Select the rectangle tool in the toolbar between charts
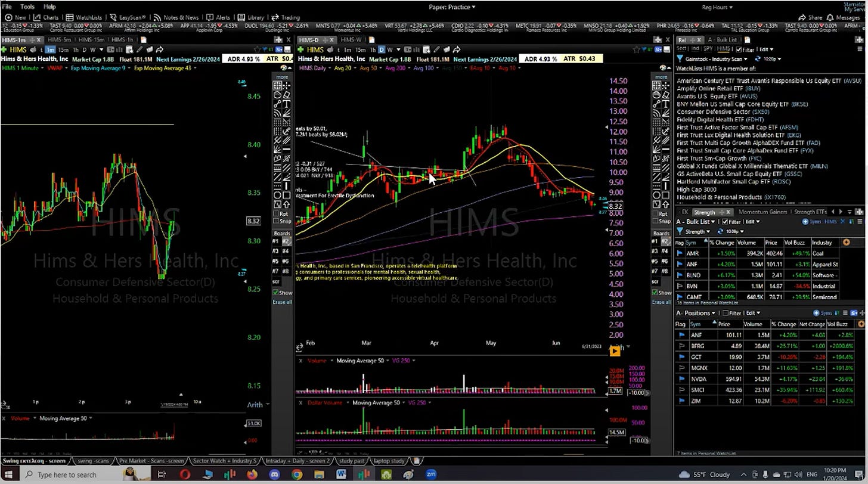 click(x=286, y=195)
